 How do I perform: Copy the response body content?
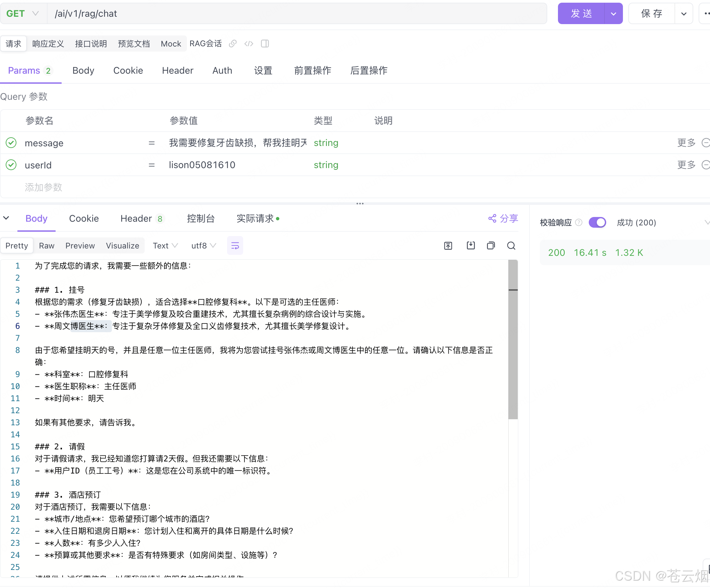pyautogui.click(x=491, y=246)
